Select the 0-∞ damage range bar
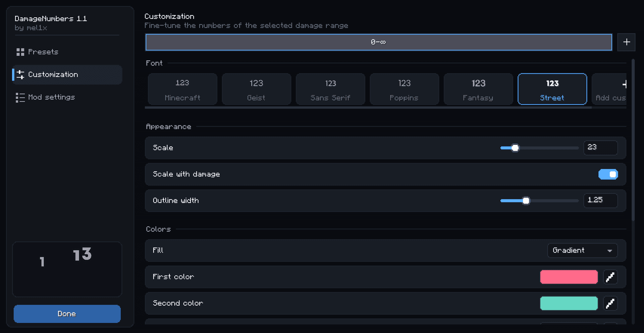644x333 pixels. coord(379,42)
